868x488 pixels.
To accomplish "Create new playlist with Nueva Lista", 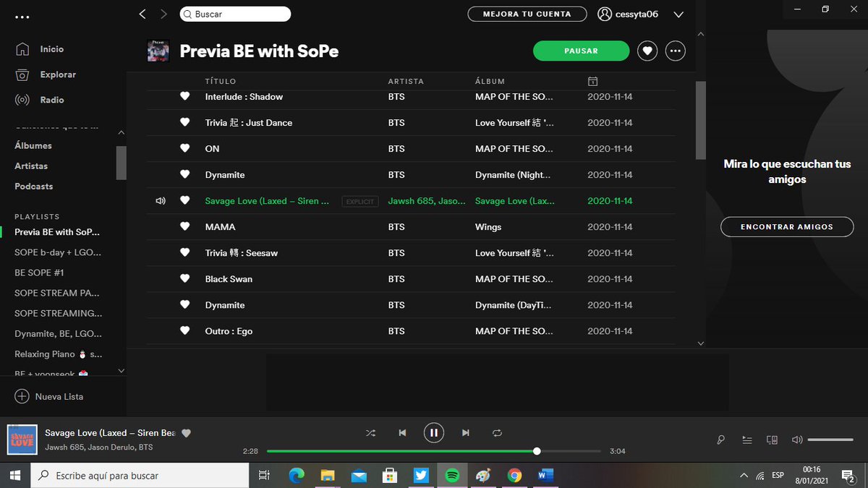I will pyautogui.click(x=49, y=396).
